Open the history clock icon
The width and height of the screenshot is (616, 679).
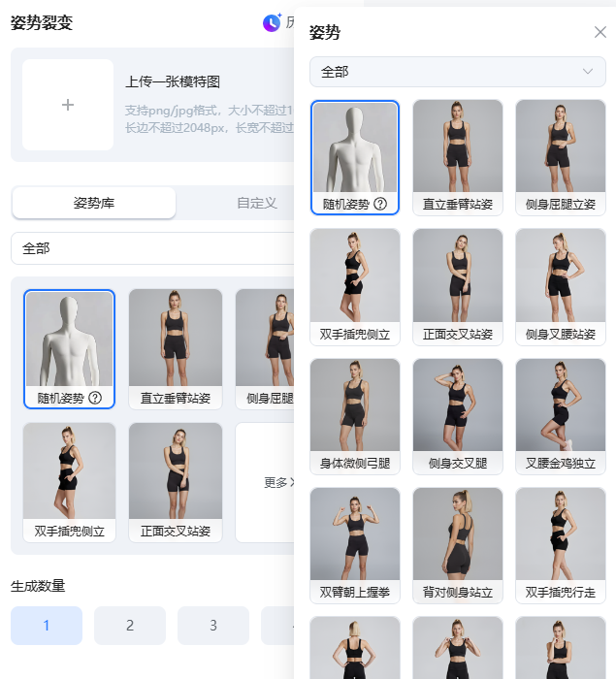point(272,22)
